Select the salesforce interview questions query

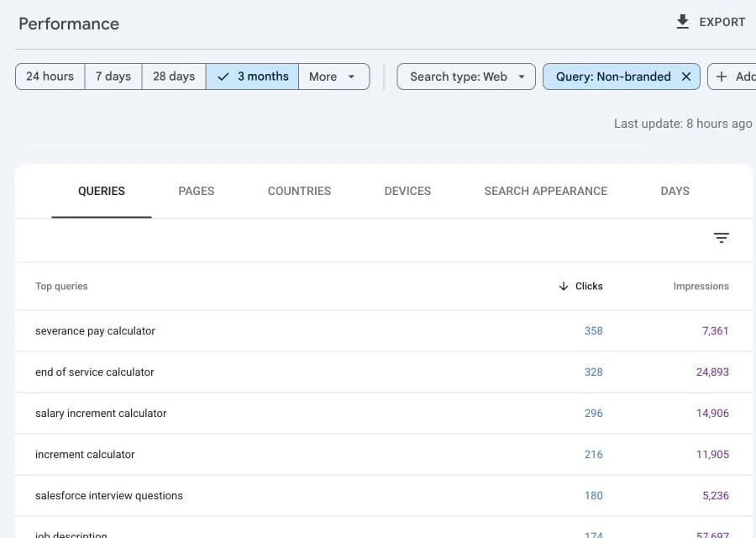pyautogui.click(x=109, y=495)
